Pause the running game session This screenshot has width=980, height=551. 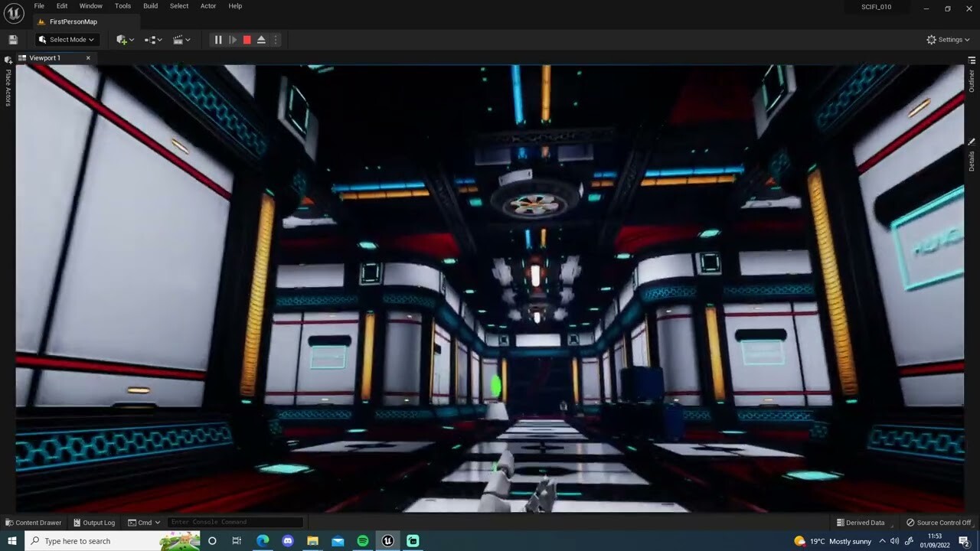click(217, 39)
